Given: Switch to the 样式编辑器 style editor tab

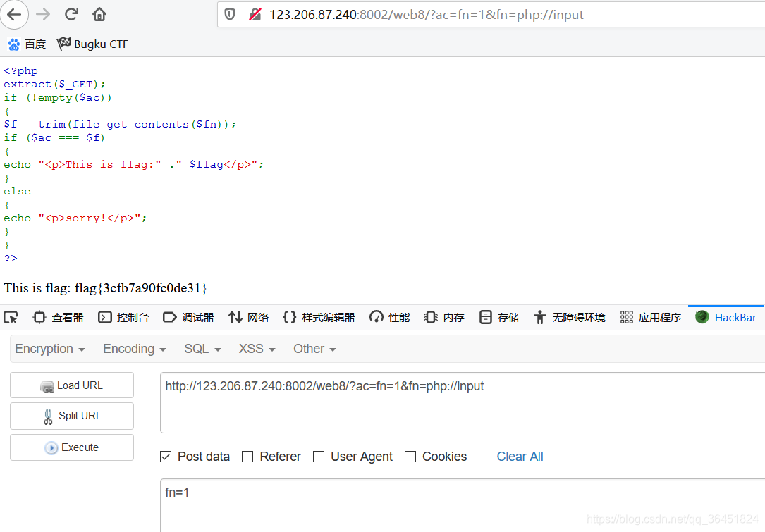Looking at the screenshot, I should 319,318.
